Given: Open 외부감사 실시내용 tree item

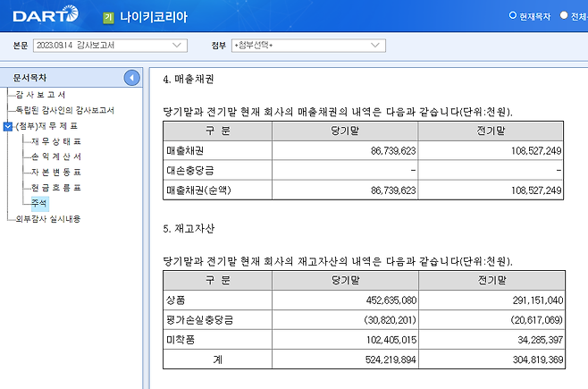Looking at the screenshot, I should coord(48,219).
